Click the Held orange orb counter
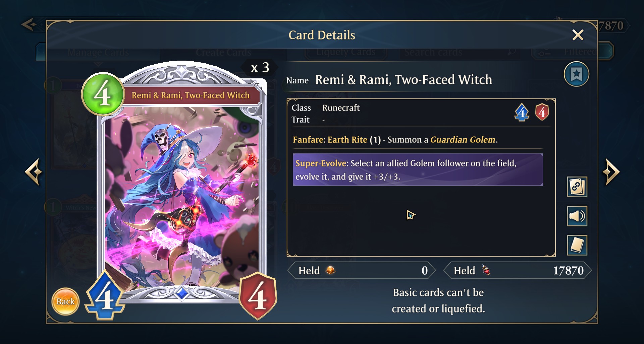The height and width of the screenshot is (344, 644). click(x=362, y=270)
